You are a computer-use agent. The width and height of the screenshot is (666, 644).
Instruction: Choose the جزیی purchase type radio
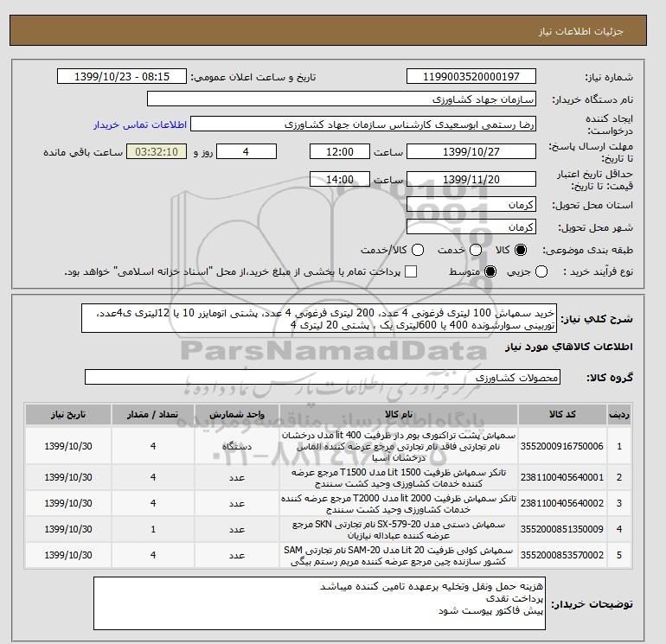(x=541, y=271)
